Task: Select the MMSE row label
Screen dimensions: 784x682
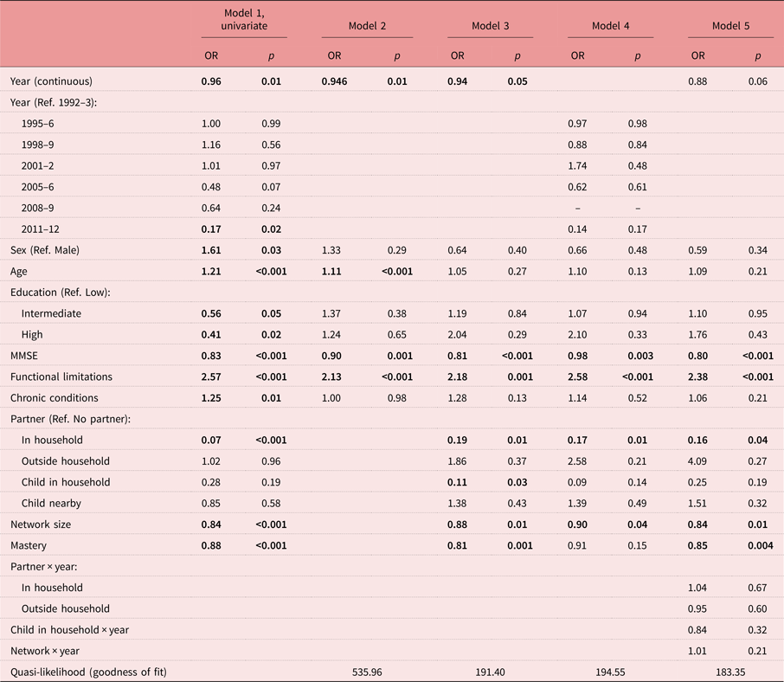Action: click(x=24, y=356)
